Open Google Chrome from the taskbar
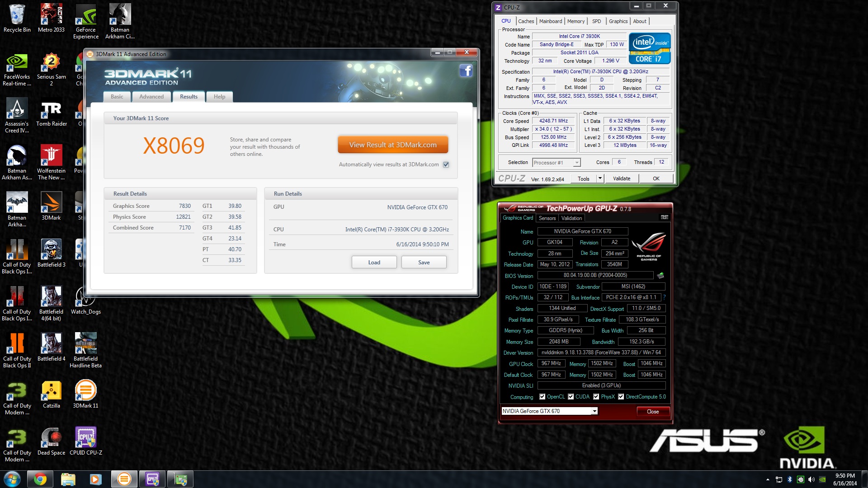868x488 pixels. [40, 479]
